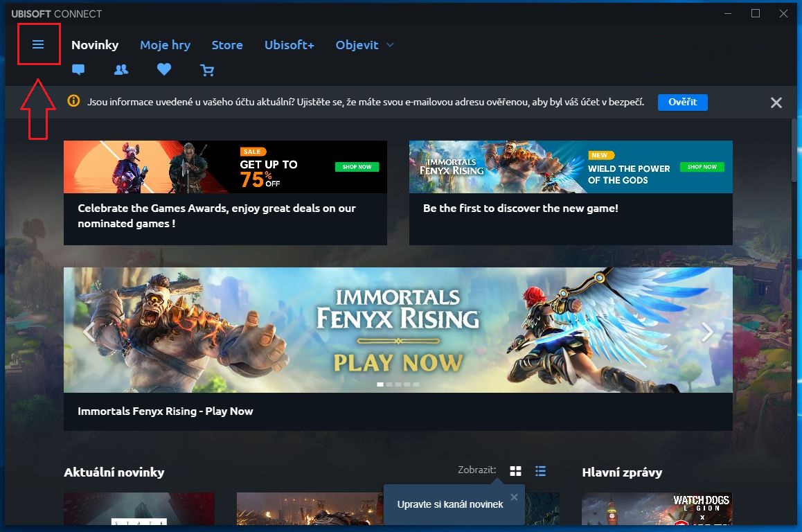Click SHOP NOW on the 75% off sale banner
Image resolution: width=802 pixels, height=532 pixels.
point(357,167)
